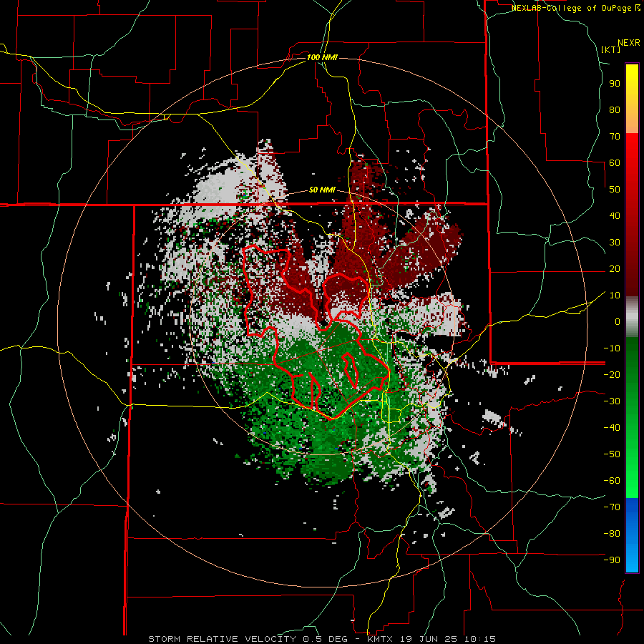The image size is (644, 644).
Task: Click the 30 value on velocity scale
Action: [x=615, y=243]
